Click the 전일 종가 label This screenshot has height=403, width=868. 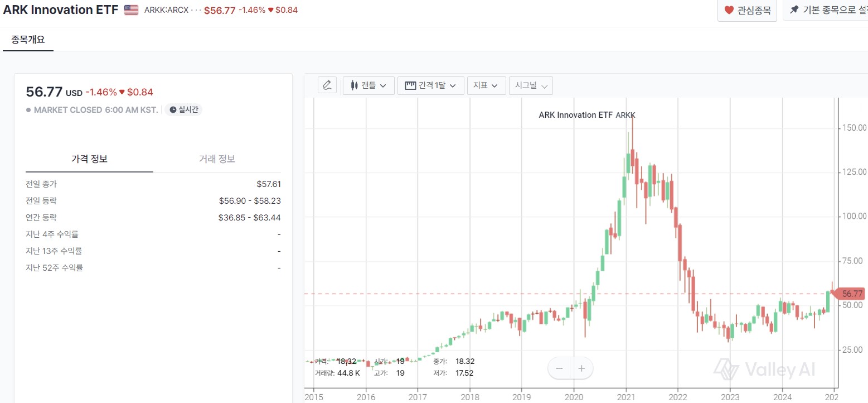41,184
